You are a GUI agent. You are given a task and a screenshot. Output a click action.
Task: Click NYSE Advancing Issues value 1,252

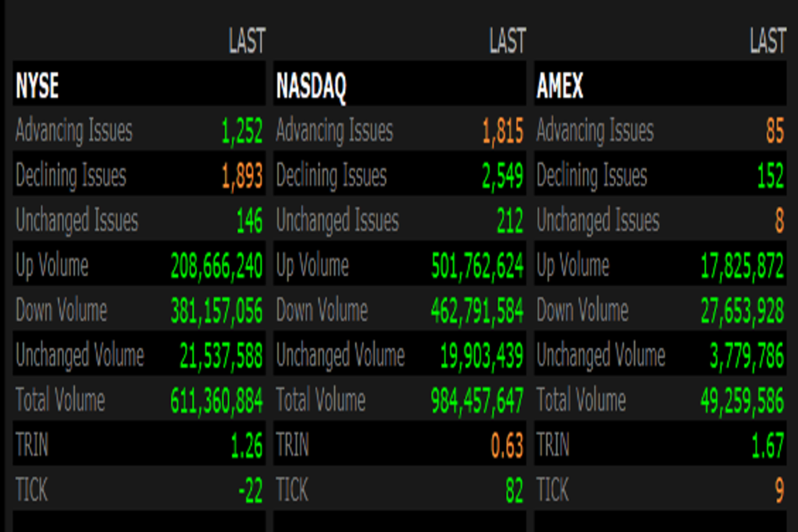(242, 131)
